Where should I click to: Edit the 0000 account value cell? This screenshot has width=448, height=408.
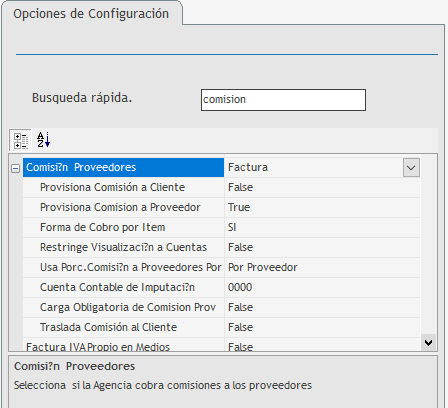point(322,287)
